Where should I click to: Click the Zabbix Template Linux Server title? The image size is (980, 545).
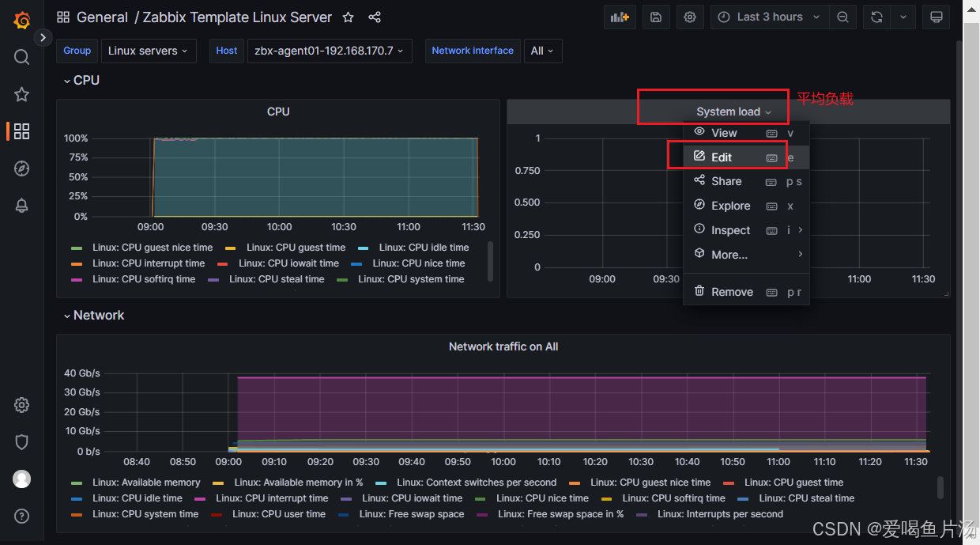[x=237, y=17]
